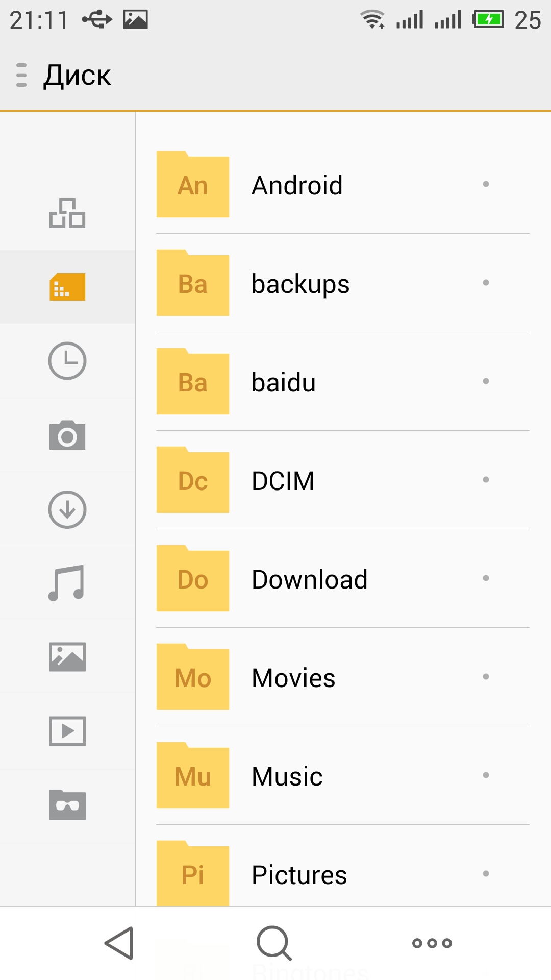Toggle selection dot for Android folder
551x980 pixels.
tap(486, 184)
